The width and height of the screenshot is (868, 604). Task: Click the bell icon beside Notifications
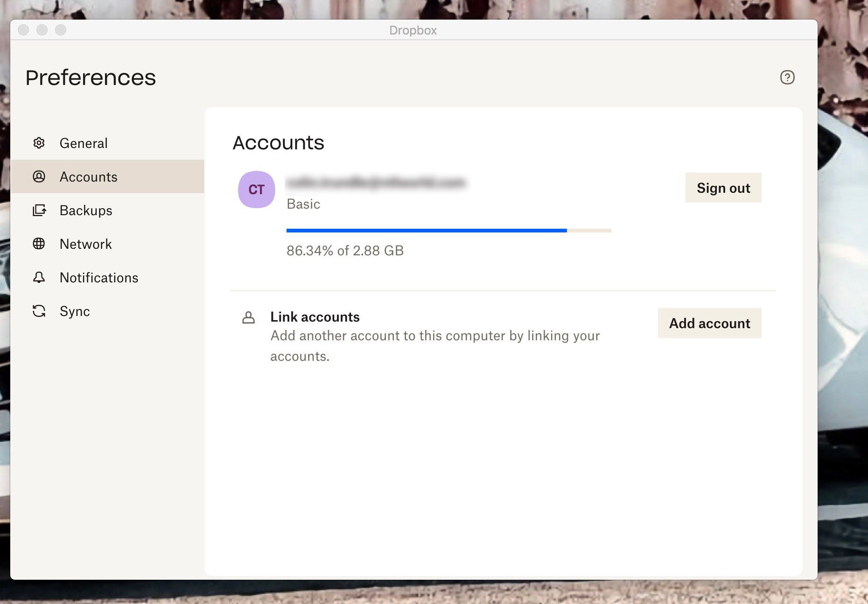[39, 277]
